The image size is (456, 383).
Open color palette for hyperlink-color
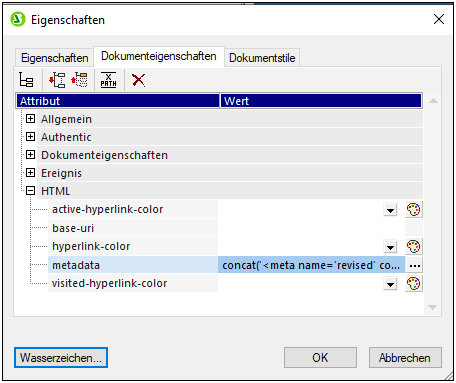tap(414, 247)
